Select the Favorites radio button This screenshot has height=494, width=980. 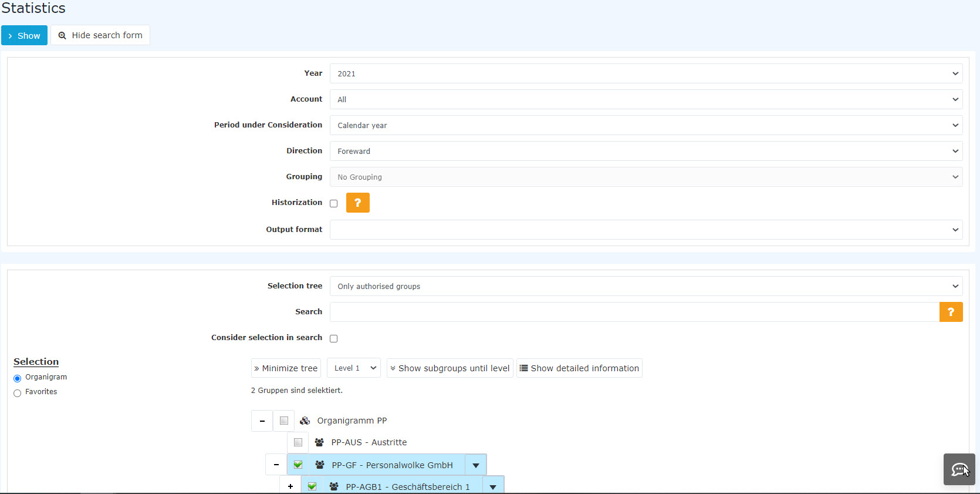tap(17, 393)
